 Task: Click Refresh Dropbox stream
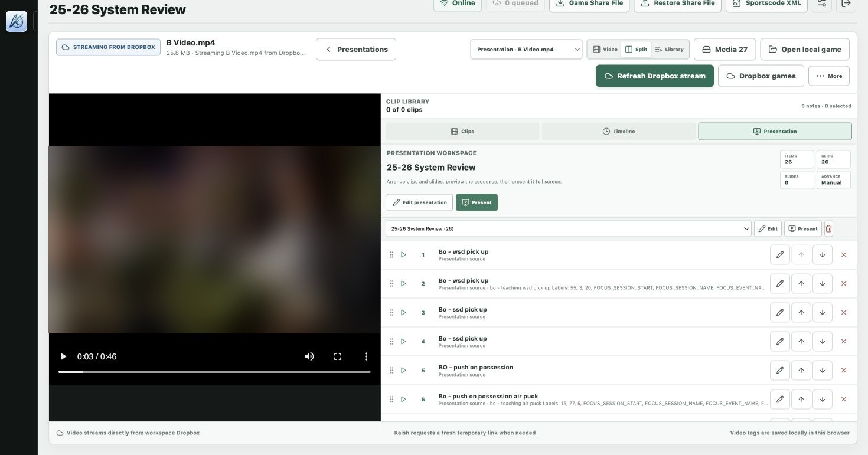(x=655, y=76)
